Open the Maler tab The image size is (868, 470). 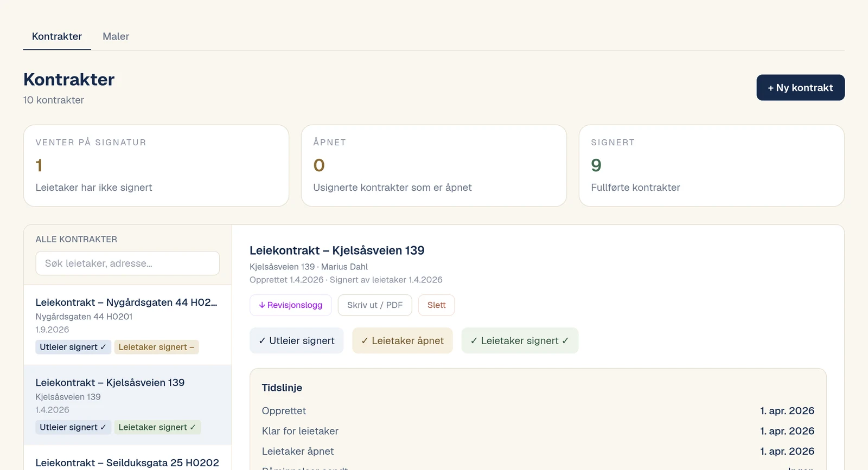116,36
